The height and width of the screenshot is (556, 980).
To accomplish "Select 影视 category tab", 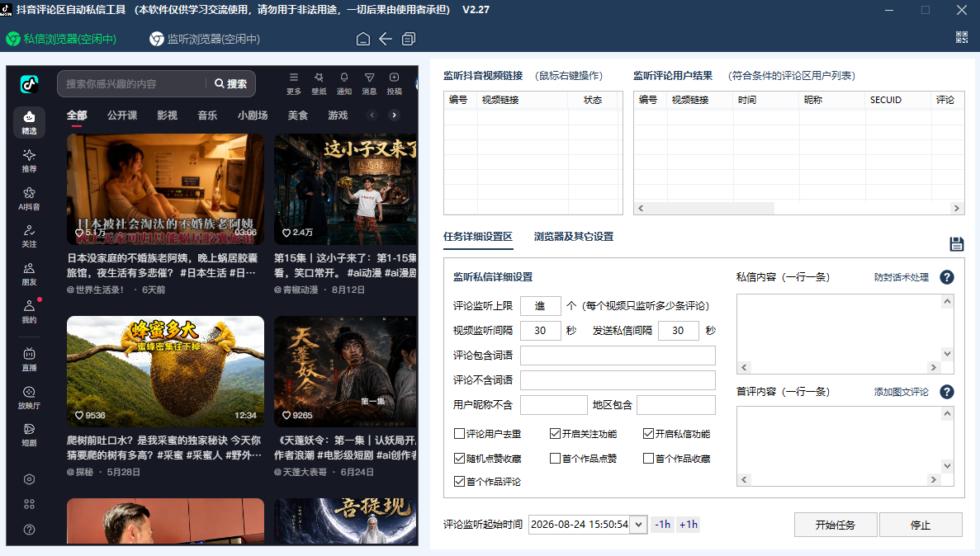I will click(167, 115).
